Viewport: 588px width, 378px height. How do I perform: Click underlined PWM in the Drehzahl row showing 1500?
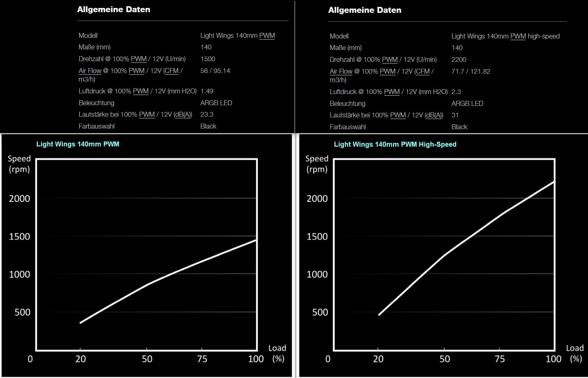[139, 59]
